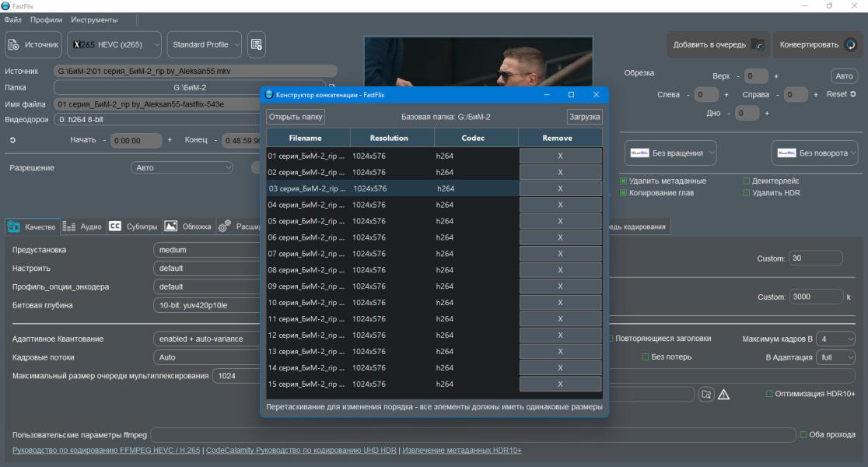868x467 pixels.
Task: Click Добавить в очередь button
Action: 718,44
